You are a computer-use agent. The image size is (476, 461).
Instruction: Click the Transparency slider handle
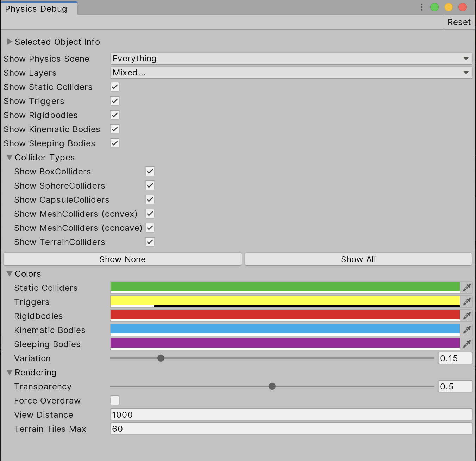click(x=272, y=386)
